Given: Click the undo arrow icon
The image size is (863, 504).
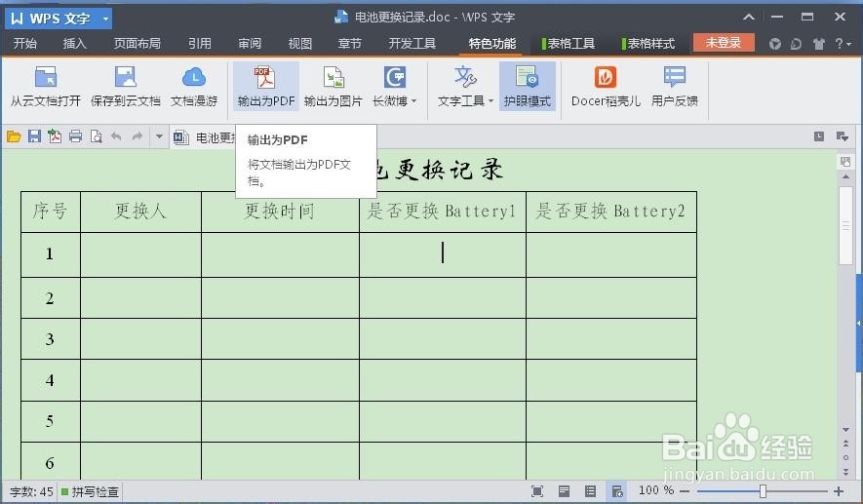Looking at the screenshot, I should (x=116, y=136).
